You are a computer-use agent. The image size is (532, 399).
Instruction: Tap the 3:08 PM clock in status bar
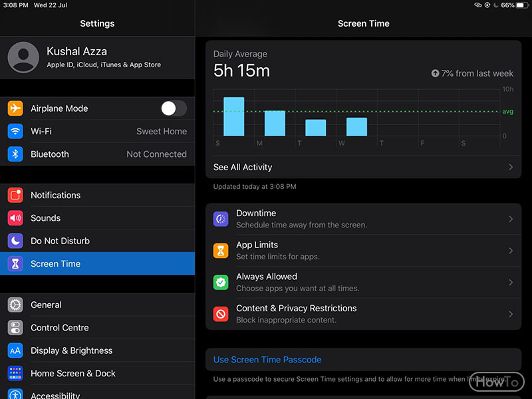pos(15,5)
